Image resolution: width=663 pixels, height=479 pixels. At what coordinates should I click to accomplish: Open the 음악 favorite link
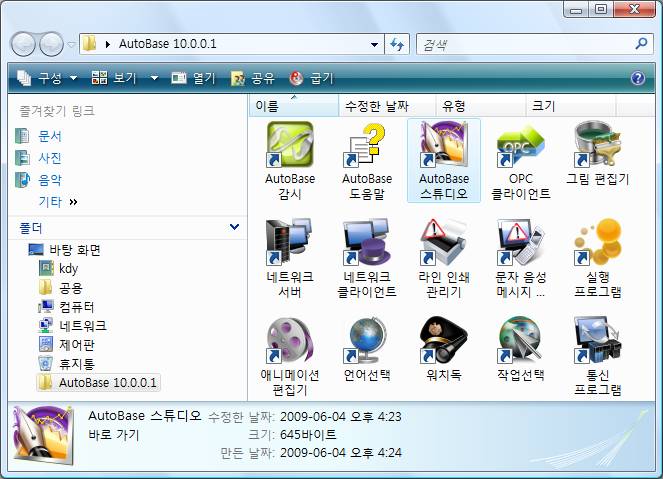(x=39, y=180)
